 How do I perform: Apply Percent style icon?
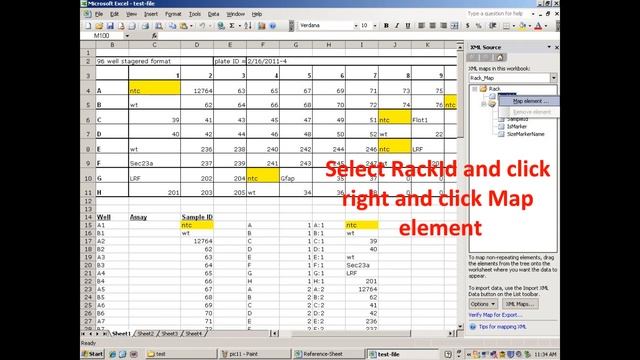pyautogui.click(x=479, y=26)
